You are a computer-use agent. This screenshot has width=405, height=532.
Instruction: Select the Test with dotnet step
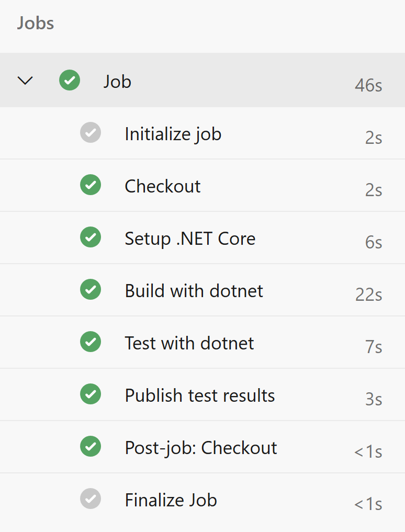tap(189, 343)
